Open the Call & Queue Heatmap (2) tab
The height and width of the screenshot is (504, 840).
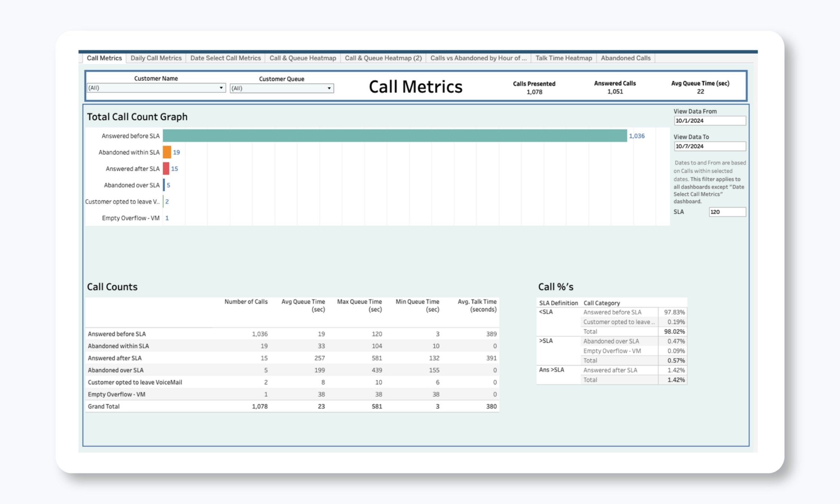tap(383, 58)
